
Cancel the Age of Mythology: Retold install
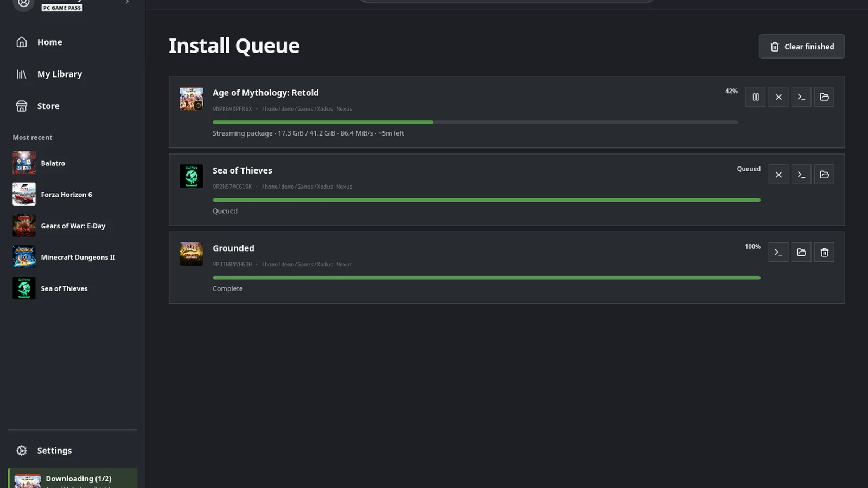(778, 97)
